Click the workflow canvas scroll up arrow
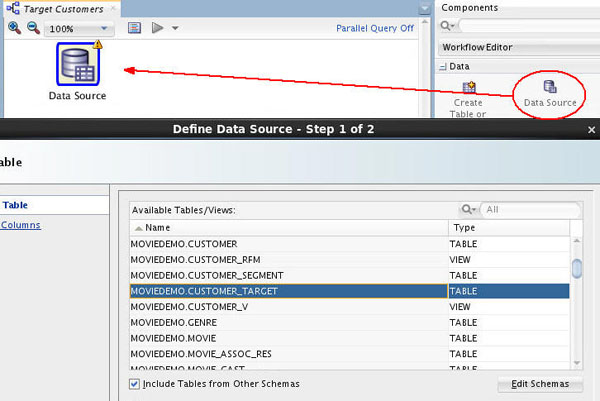Viewport: 600px width, 401px height. coord(424,22)
